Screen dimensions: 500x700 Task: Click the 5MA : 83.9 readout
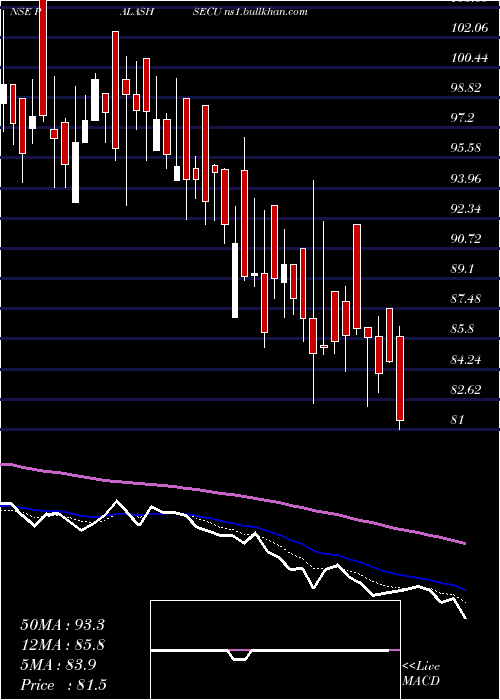(59, 665)
